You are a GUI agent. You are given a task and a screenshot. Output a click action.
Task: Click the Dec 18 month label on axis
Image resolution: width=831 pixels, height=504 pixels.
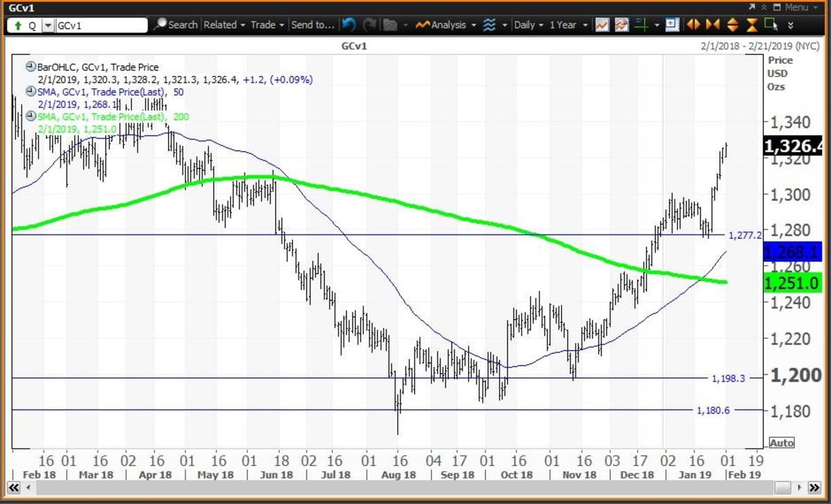point(637,475)
